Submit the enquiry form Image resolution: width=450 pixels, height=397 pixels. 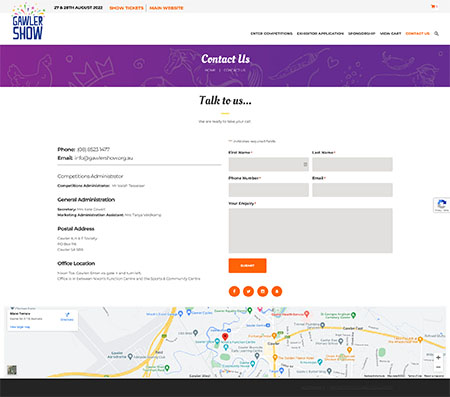tap(247, 266)
